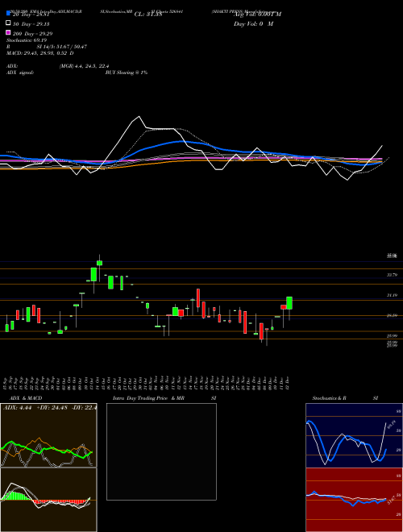Viewport: 403px width, 532px height.
Task: Click the empty Intra Day Trading Price chart box
Action: tap(161, 451)
